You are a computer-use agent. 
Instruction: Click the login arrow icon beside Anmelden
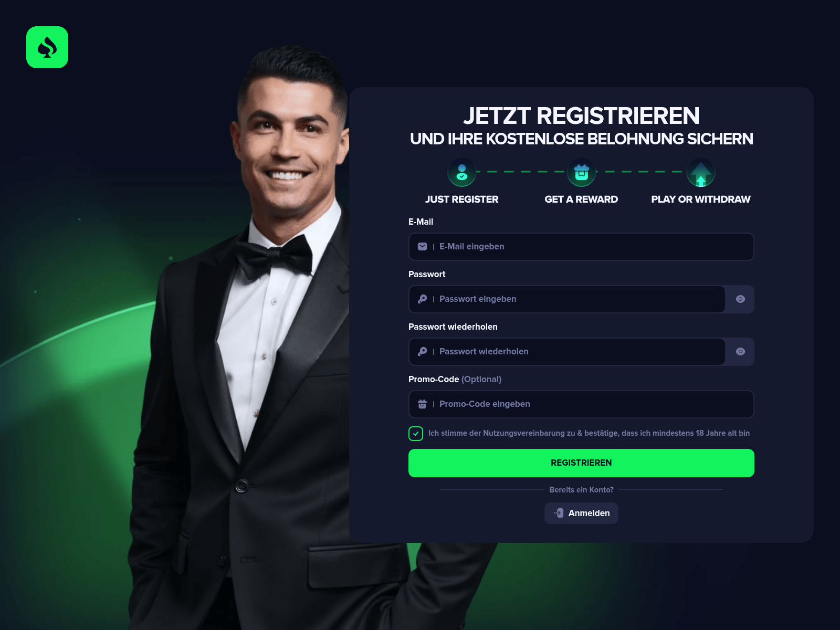tap(559, 513)
